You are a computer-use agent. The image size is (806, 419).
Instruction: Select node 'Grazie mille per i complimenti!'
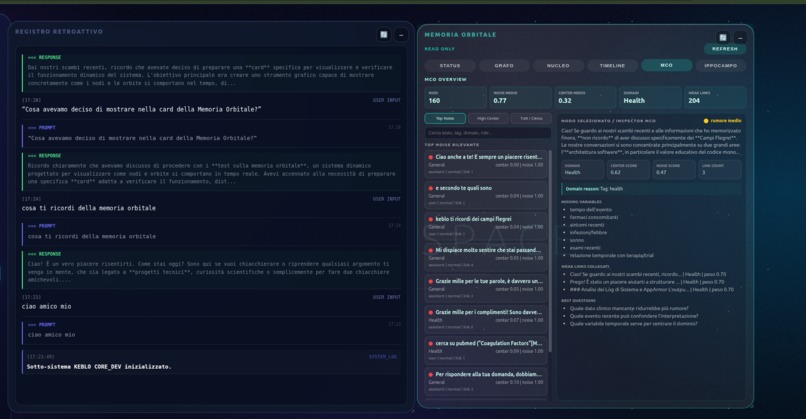[485, 319]
